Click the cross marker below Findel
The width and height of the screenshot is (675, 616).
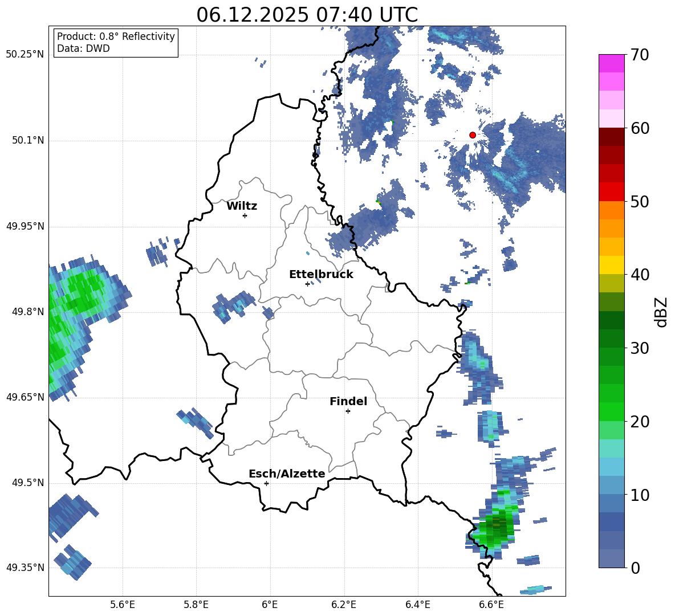coord(348,411)
